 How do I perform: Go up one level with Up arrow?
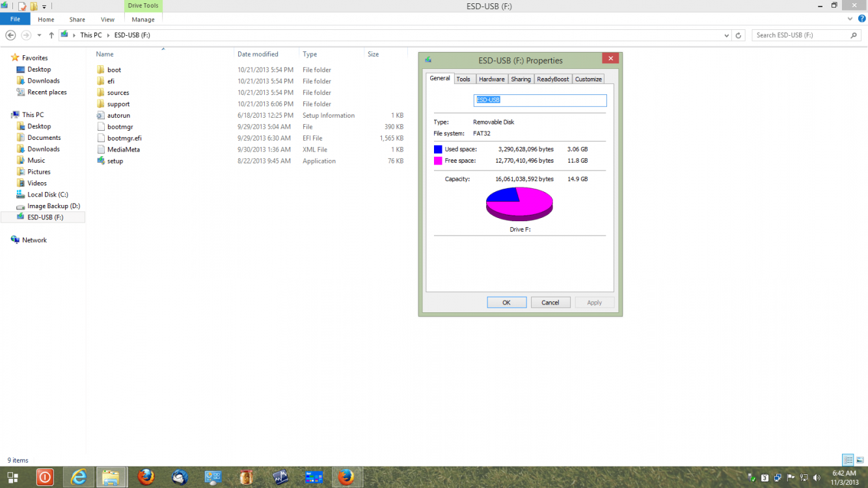click(x=51, y=35)
